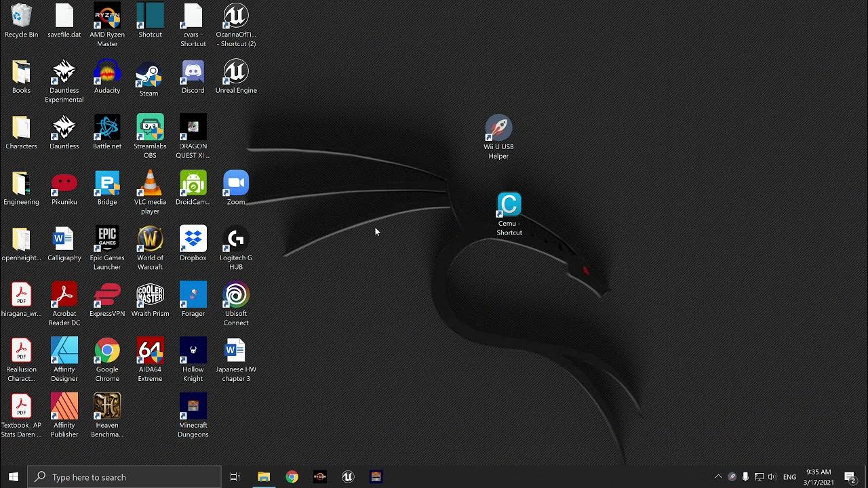Click the ENG language indicator
Image resolution: width=868 pixels, height=488 pixels.
789,477
